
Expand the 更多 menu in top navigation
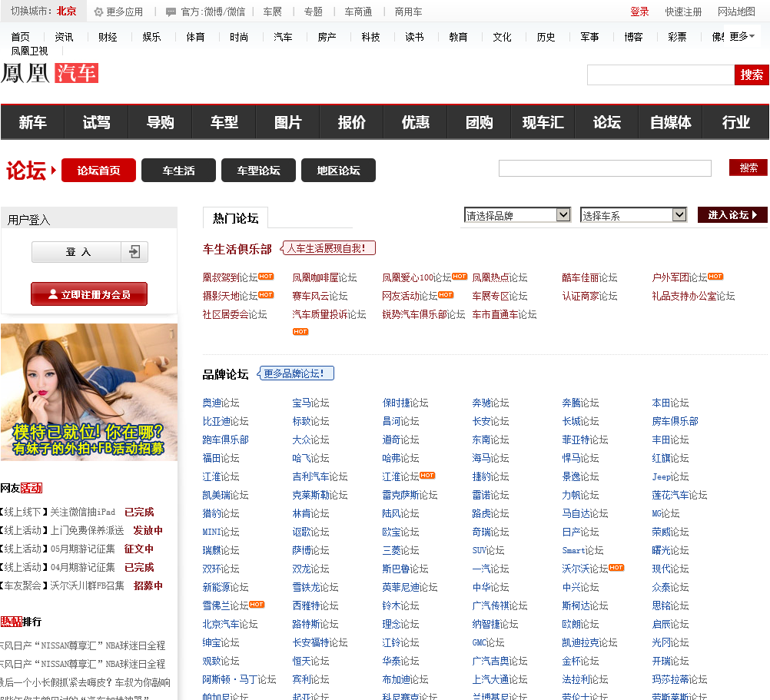click(x=742, y=36)
